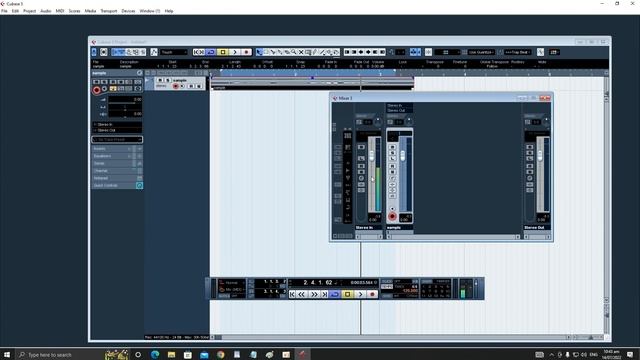Open the Touch automation mode dropdown
The width and height of the screenshot is (640, 360).
(x=174, y=52)
